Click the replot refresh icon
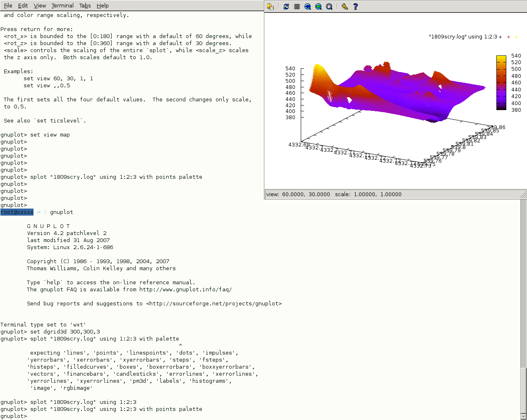This screenshot has height=420, width=527. tap(286, 7)
